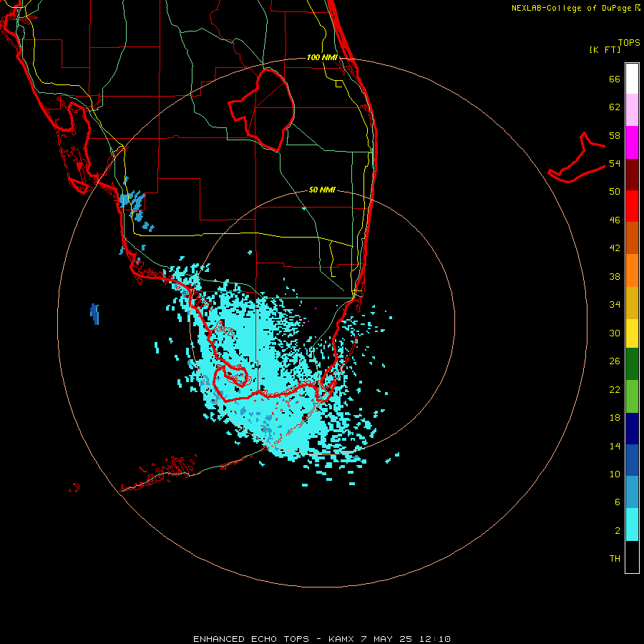Click the light pink swatch in the color scale
Image resolution: width=644 pixels, height=644 pixels.
[x=632, y=109]
